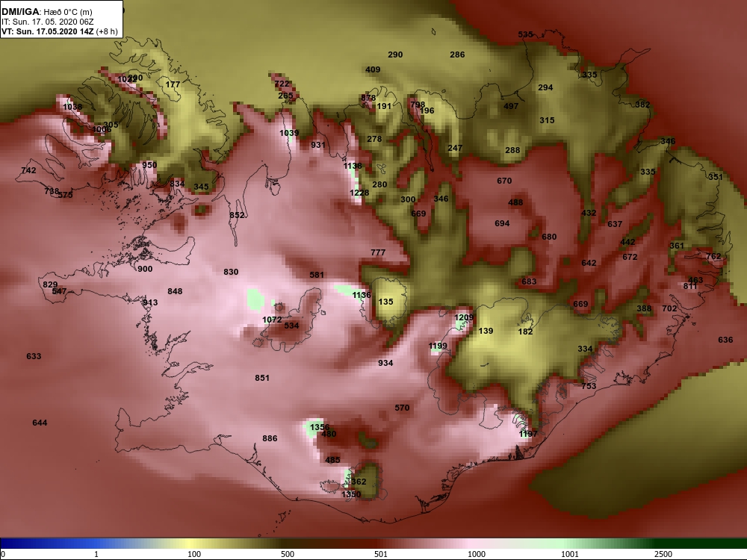Click the map value 177

[x=173, y=84]
